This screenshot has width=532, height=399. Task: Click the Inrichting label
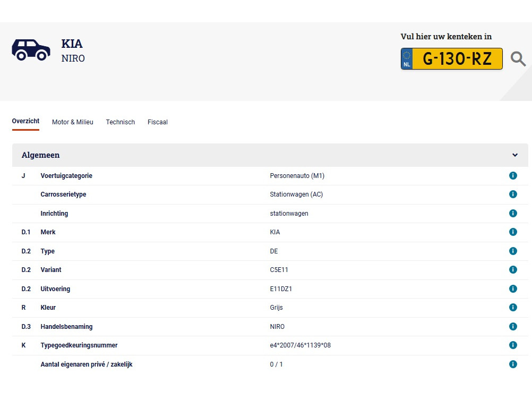(54, 213)
